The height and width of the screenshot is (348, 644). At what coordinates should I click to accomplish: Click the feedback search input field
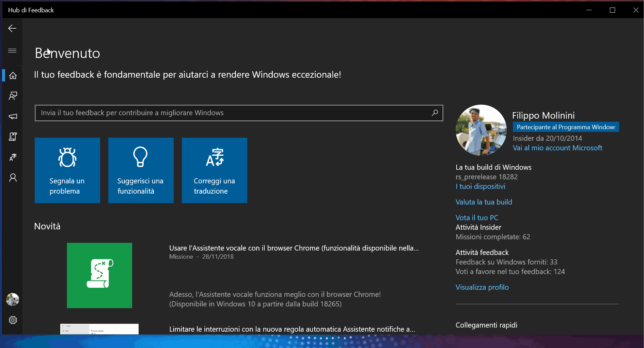point(239,113)
